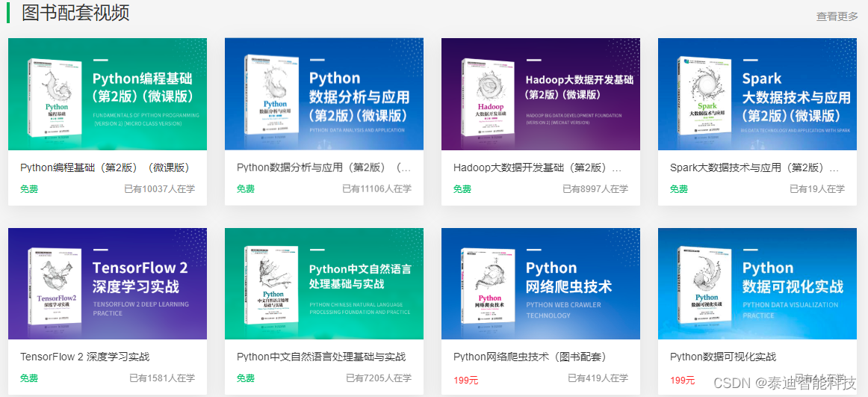The height and width of the screenshot is (397, 868).
Task: Click 已有11106人在学 learner count
Action: [x=377, y=189]
